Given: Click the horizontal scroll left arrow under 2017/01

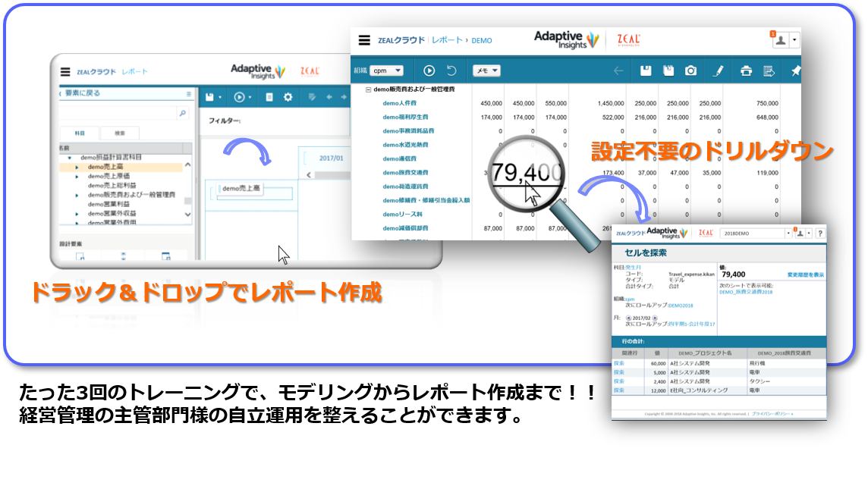Looking at the screenshot, I should point(309,175).
